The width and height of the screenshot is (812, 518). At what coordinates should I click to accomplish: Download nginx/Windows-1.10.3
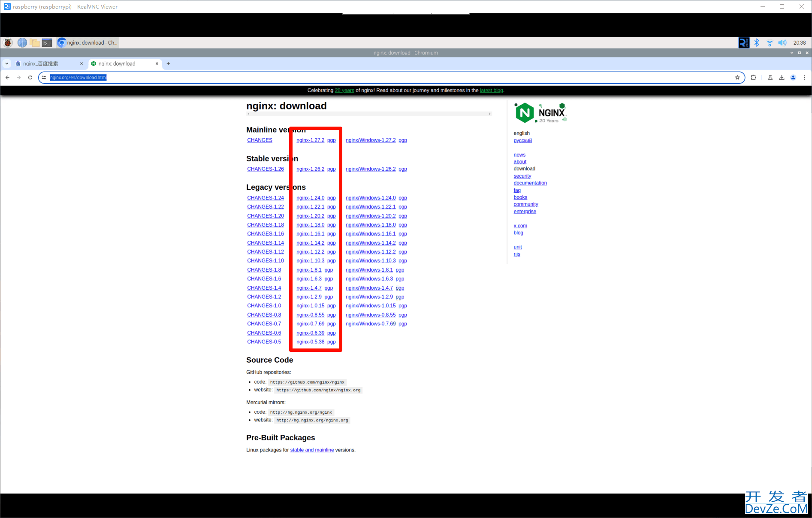coord(371,261)
